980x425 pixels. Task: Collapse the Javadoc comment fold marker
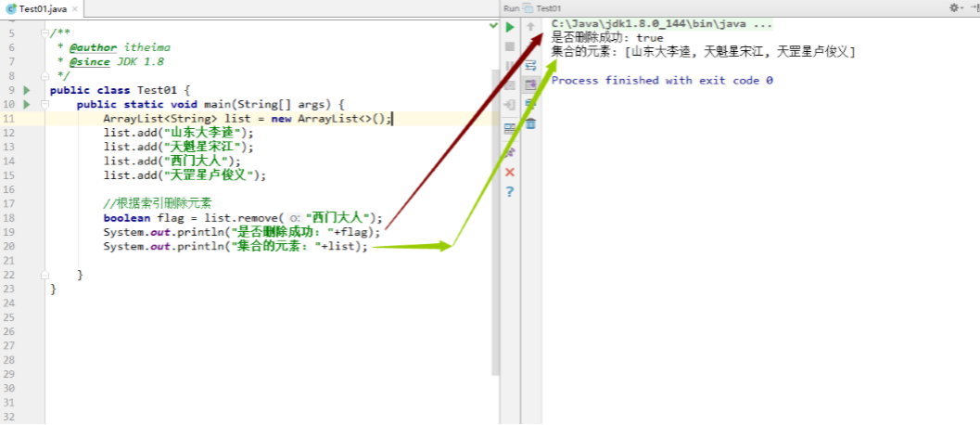point(45,33)
